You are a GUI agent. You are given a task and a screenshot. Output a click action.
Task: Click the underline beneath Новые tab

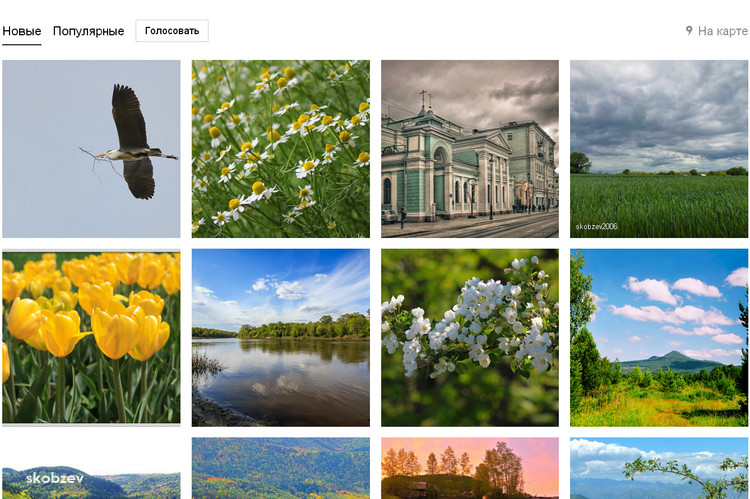point(21,44)
